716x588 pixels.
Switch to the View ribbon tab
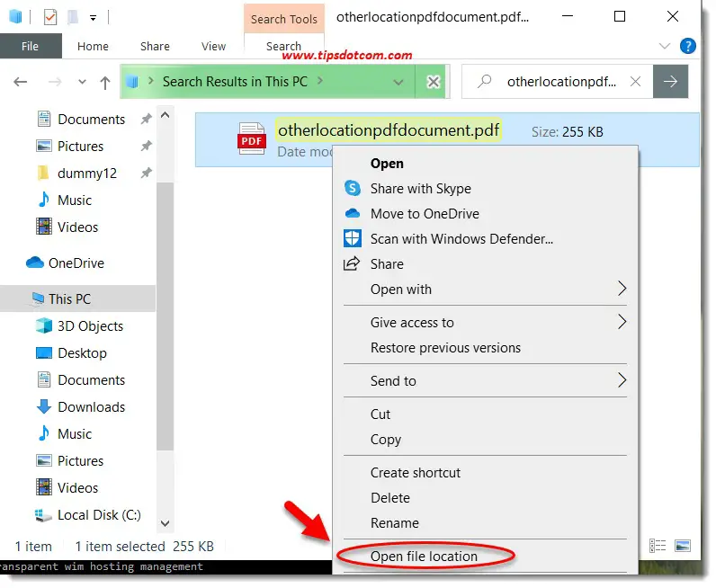tap(213, 46)
